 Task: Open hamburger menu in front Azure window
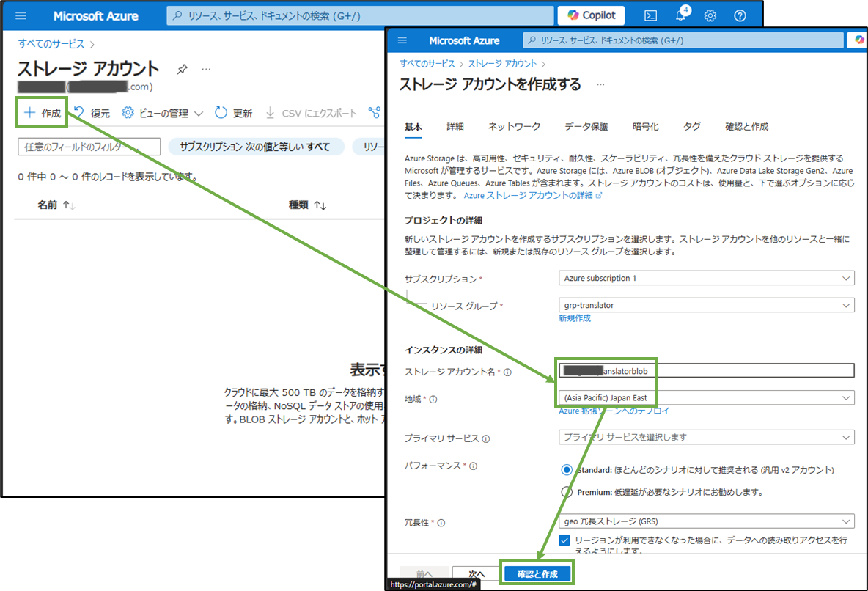[x=402, y=40]
